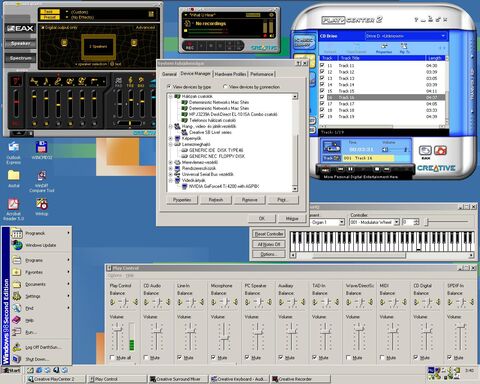Click the left speaker icon in mixer display
This screenshot has width=480, height=384.
pyautogui.click(x=64, y=43)
